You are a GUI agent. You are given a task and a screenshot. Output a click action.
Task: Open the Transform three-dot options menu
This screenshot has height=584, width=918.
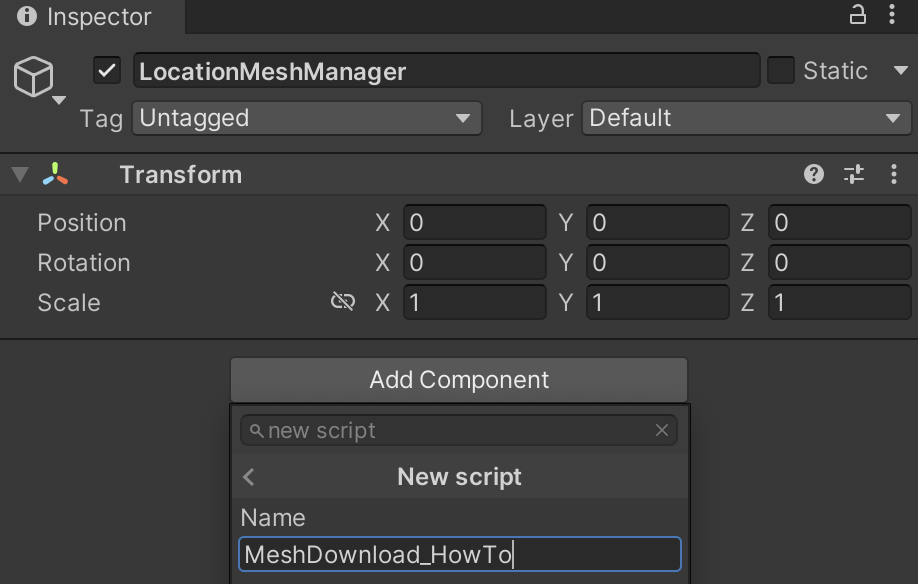[894, 174]
